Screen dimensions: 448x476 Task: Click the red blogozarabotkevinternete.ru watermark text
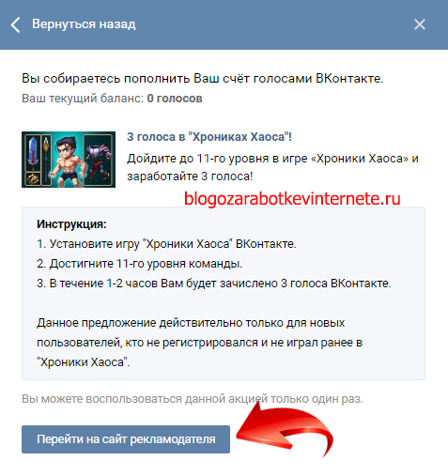click(292, 198)
